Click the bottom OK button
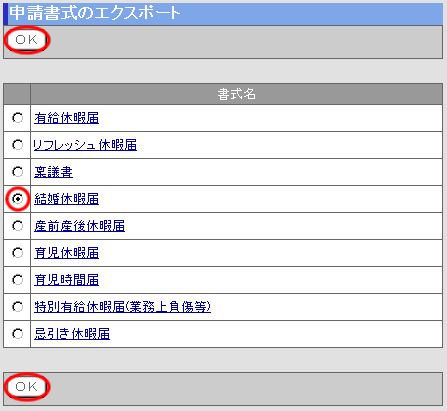 [x=27, y=387]
